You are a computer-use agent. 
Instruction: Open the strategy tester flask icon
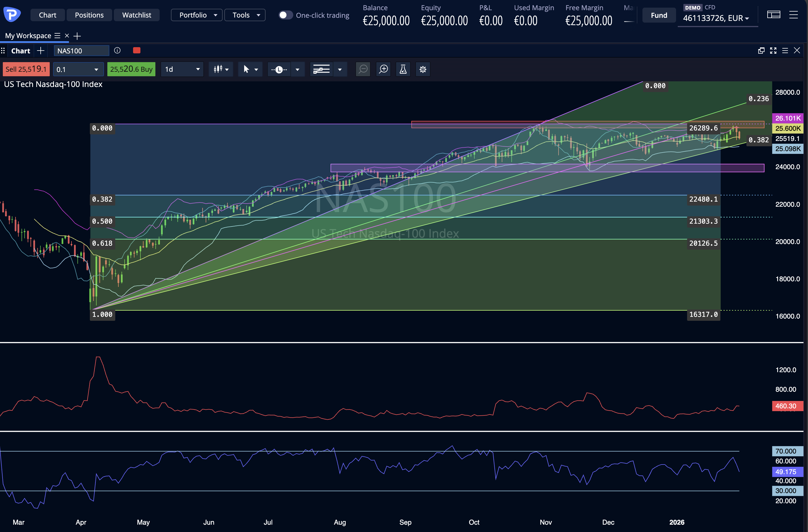[403, 69]
